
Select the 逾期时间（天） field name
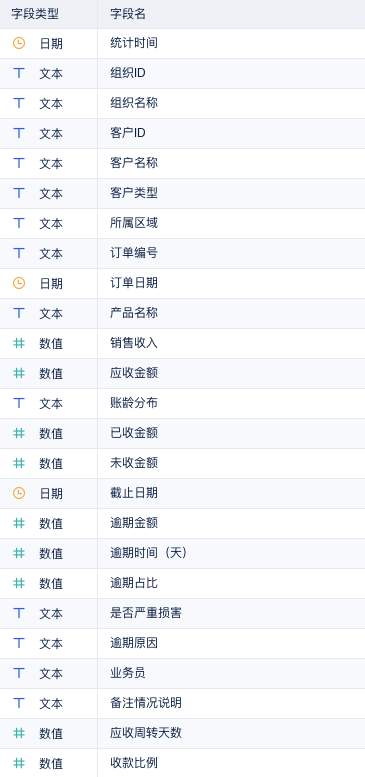pos(149,553)
